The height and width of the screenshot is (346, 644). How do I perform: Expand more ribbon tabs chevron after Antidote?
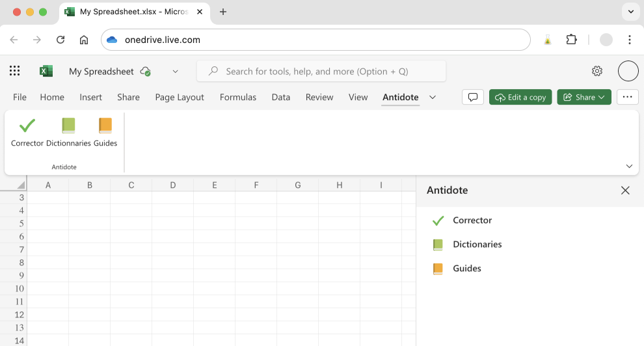pyautogui.click(x=433, y=97)
